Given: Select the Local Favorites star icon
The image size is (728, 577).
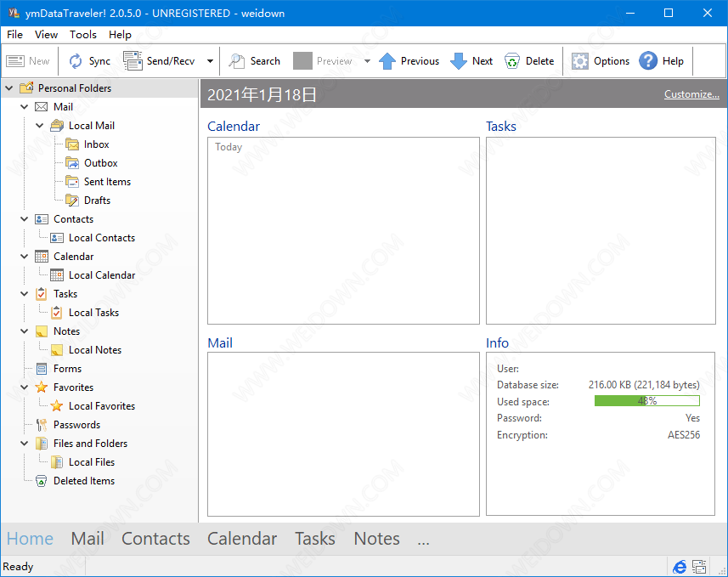Looking at the screenshot, I should [57, 406].
